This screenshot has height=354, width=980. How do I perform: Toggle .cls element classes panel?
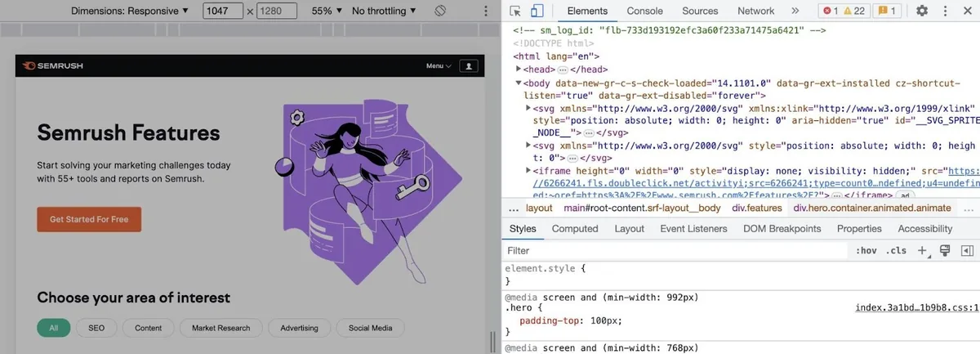[x=896, y=250]
